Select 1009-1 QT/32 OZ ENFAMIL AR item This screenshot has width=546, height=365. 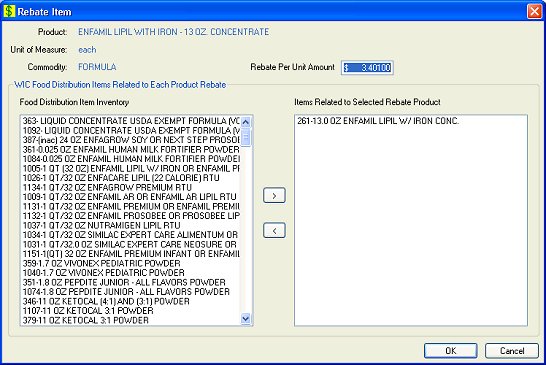129,197
